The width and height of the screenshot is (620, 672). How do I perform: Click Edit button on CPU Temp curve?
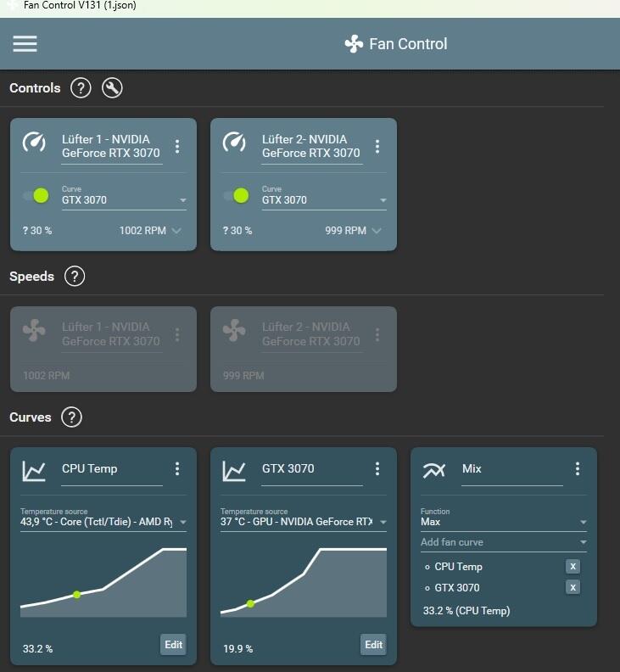pos(173,645)
